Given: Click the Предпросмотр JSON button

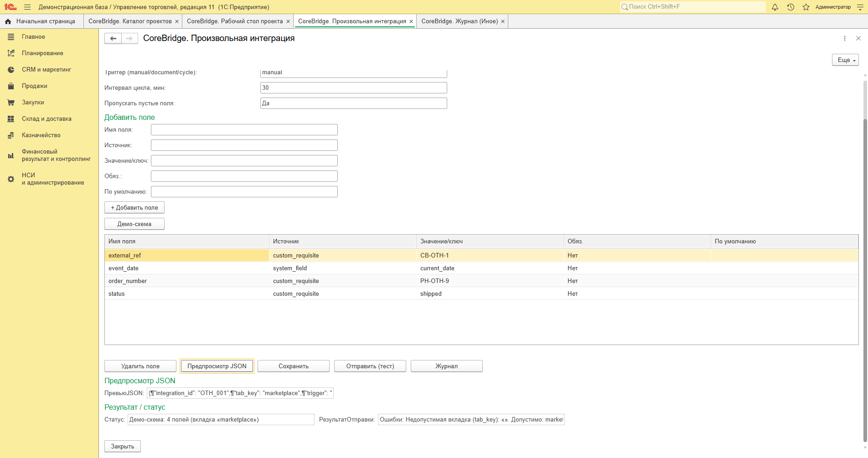Looking at the screenshot, I should (217, 366).
